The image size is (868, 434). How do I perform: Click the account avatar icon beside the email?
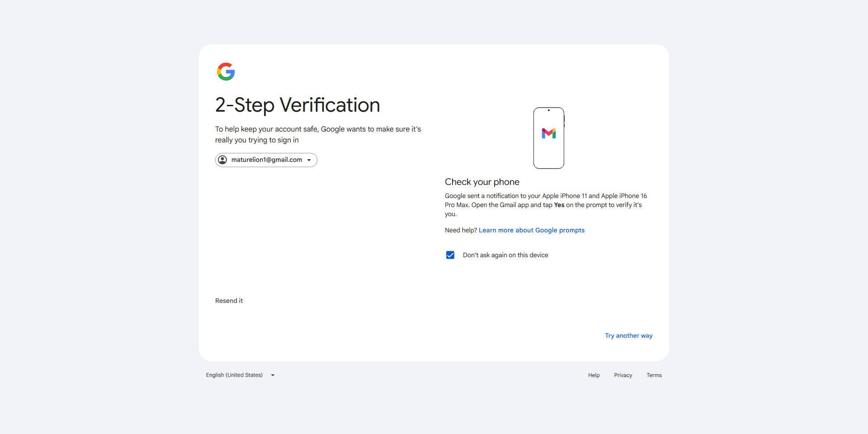(x=222, y=160)
